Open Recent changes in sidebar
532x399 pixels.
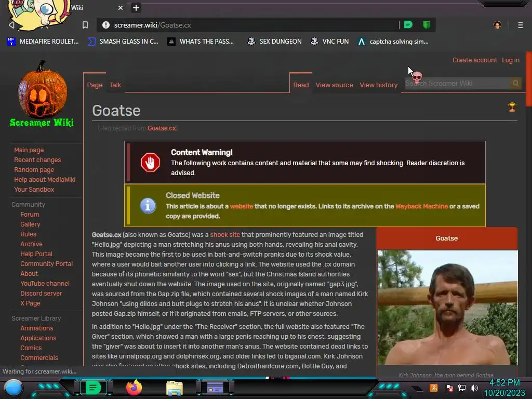pos(37,160)
